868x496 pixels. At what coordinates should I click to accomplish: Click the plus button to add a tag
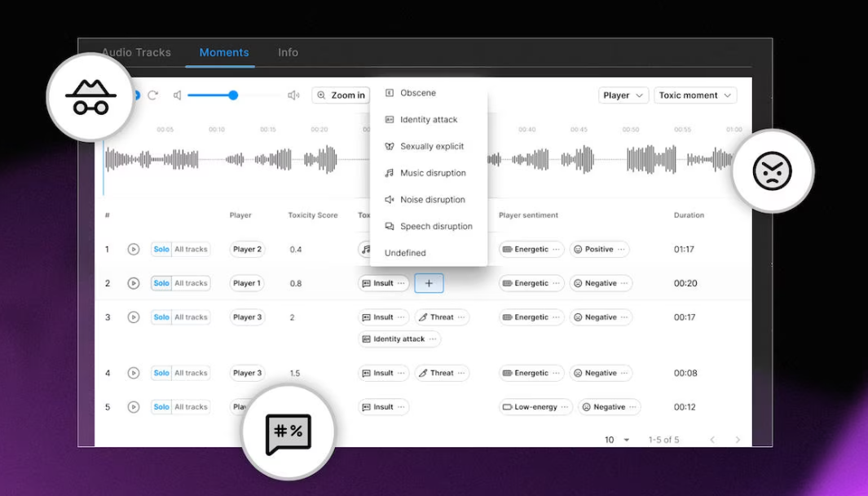pyautogui.click(x=429, y=283)
